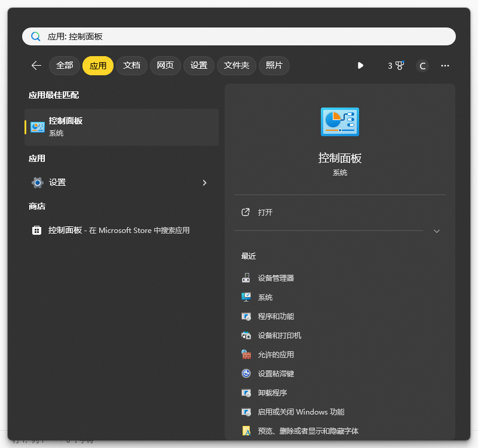Click the 程序和功能 icon
Image resolution: width=478 pixels, height=448 pixels.
click(246, 317)
